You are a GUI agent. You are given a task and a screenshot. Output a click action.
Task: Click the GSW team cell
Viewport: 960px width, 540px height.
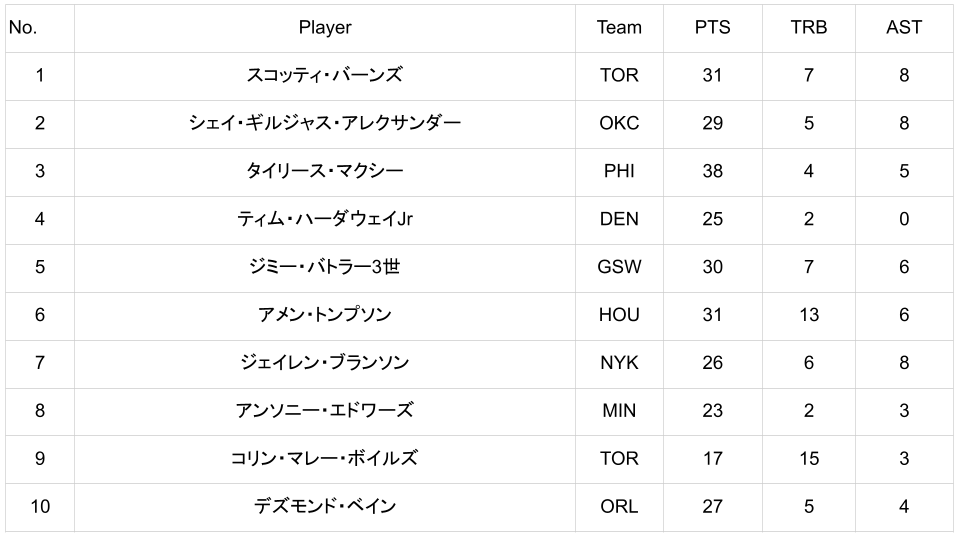619,267
